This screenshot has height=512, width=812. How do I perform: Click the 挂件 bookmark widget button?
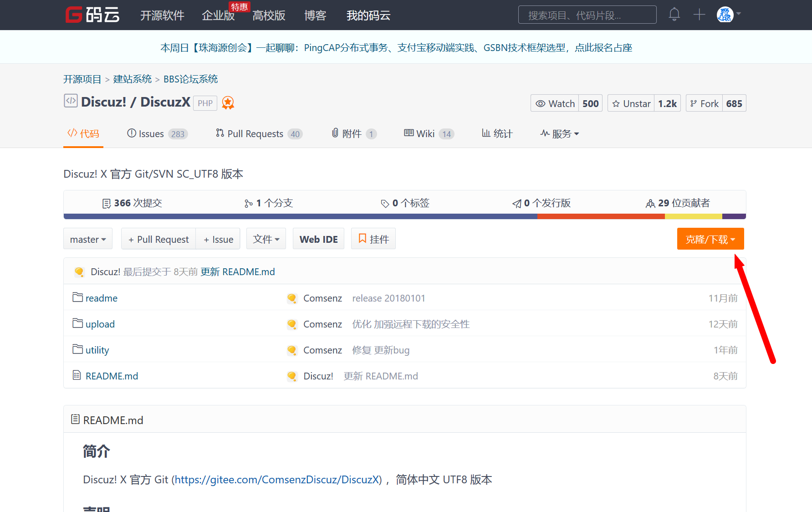click(373, 238)
